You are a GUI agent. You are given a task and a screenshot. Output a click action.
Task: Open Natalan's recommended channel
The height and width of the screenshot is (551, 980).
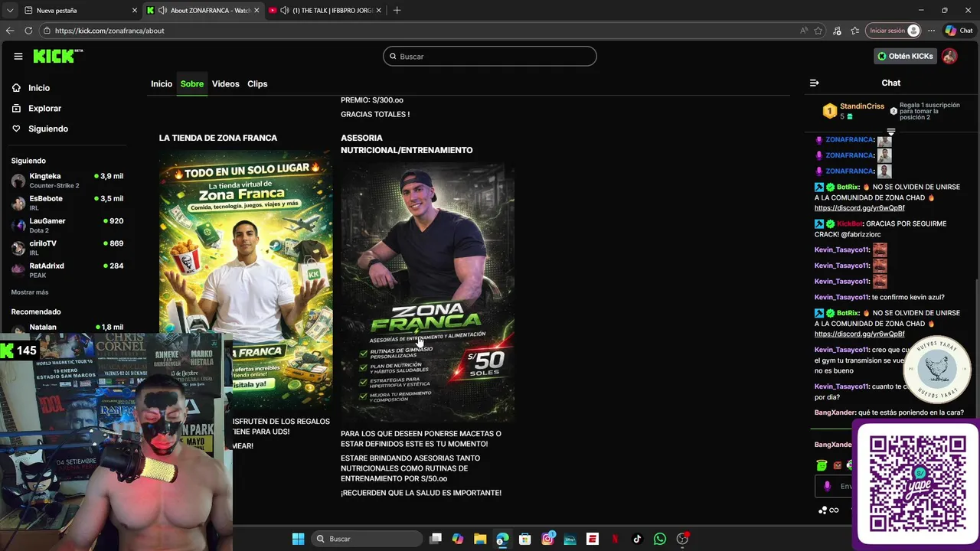tap(67, 328)
